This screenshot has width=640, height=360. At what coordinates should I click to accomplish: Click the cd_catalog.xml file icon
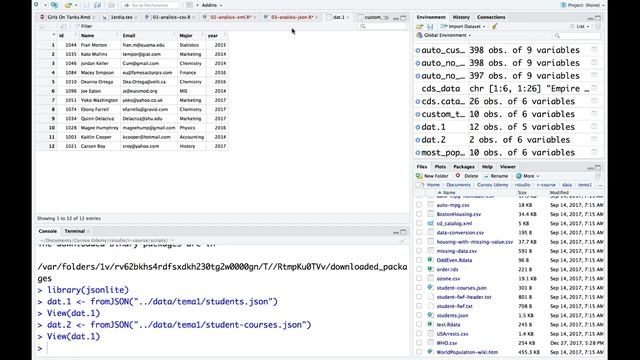430,223
